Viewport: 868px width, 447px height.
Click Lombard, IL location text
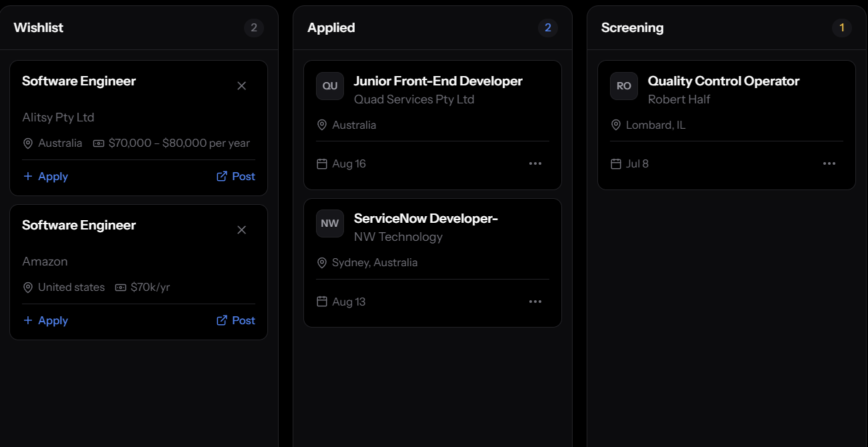pyautogui.click(x=655, y=125)
